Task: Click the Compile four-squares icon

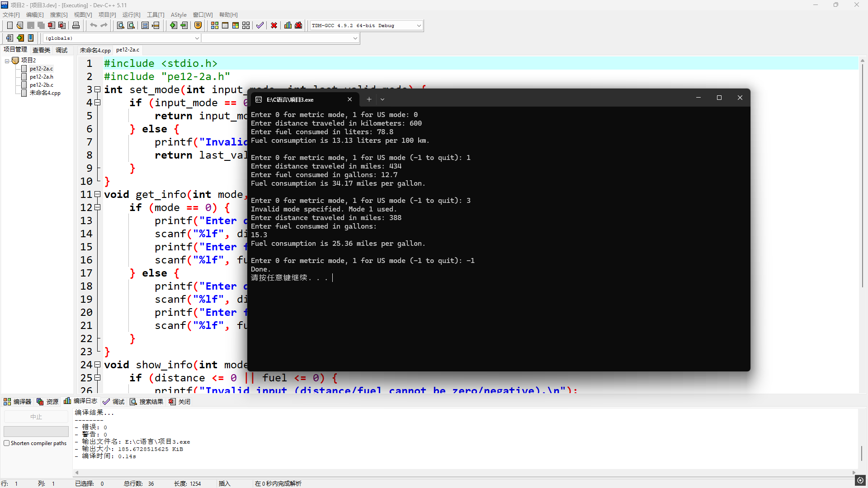Action: pos(215,25)
